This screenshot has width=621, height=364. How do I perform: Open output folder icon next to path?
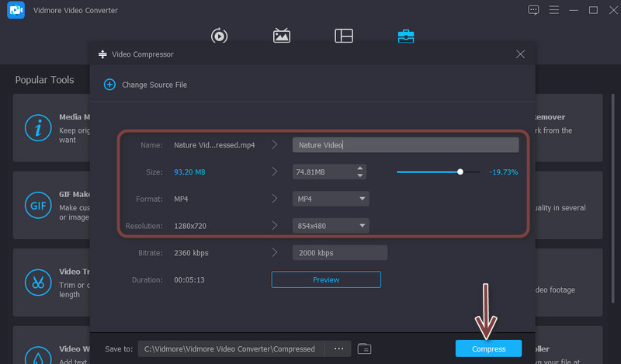coord(365,349)
